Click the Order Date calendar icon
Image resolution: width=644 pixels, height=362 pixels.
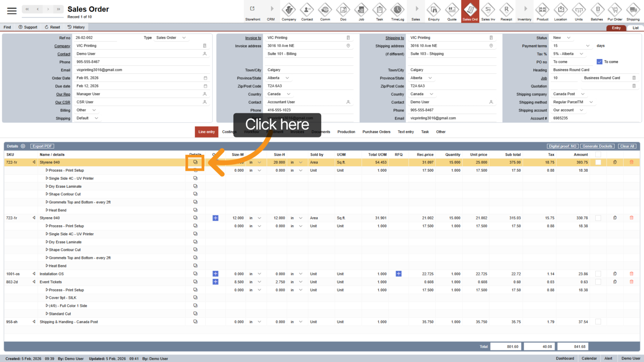coord(205,78)
